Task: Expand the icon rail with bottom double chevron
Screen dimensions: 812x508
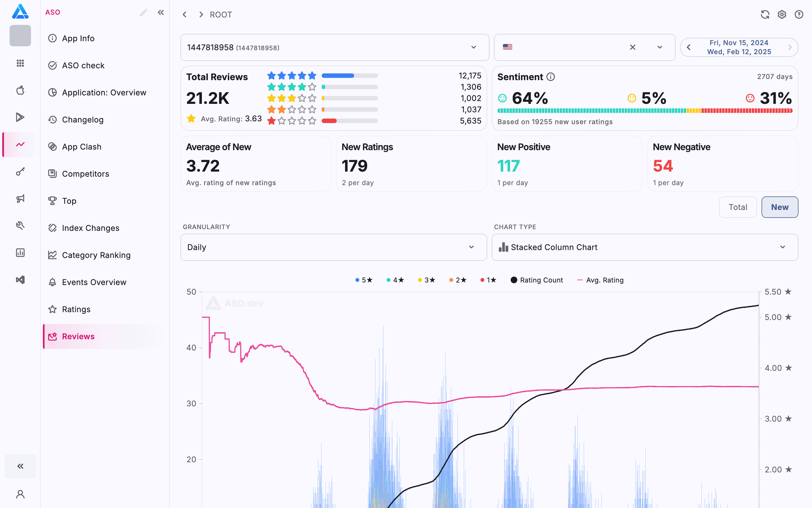Action: tap(20, 466)
